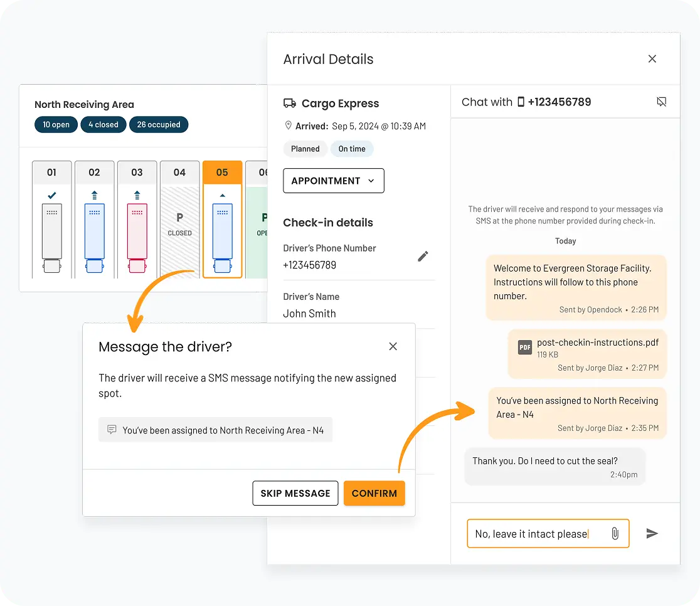
Task: Expand the APPOINTMENT dropdown
Action: pyautogui.click(x=333, y=181)
